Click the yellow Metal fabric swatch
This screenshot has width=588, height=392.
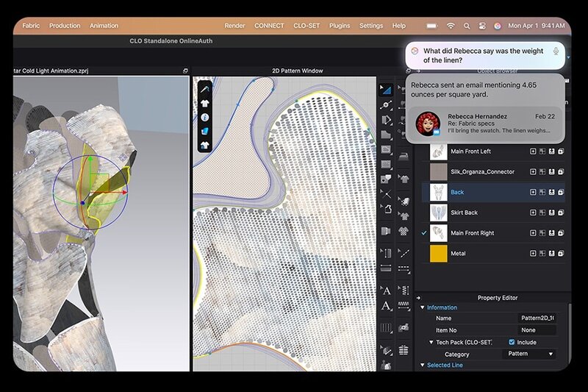439,254
